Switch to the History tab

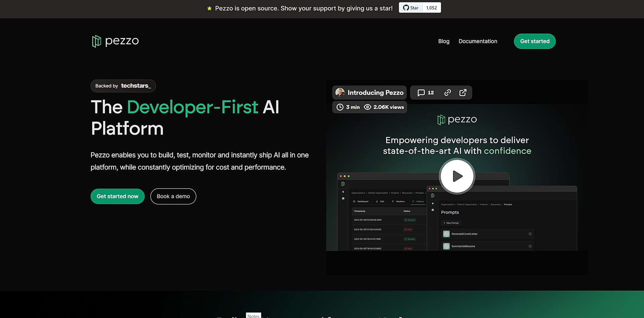pyautogui.click(x=418, y=201)
